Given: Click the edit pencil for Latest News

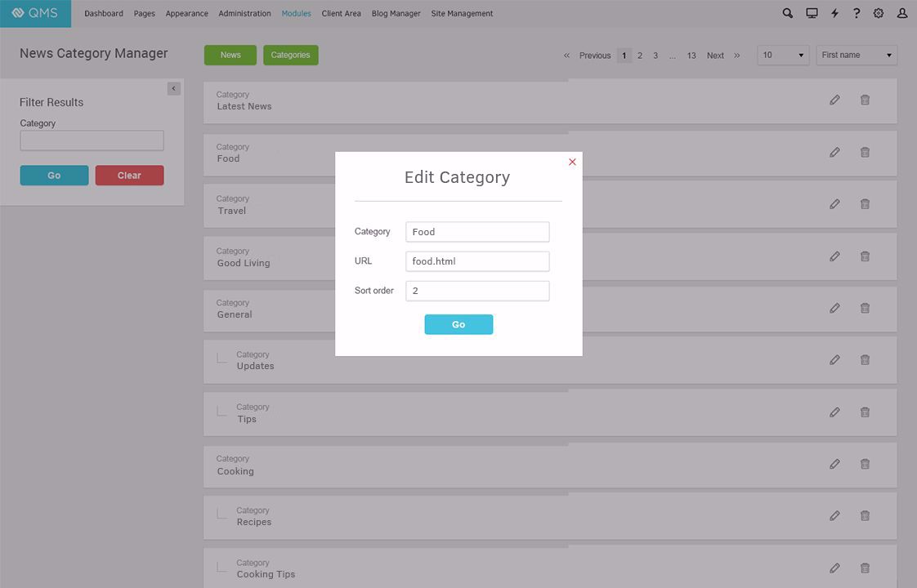Looking at the screenshot, I should coord(834,100).
